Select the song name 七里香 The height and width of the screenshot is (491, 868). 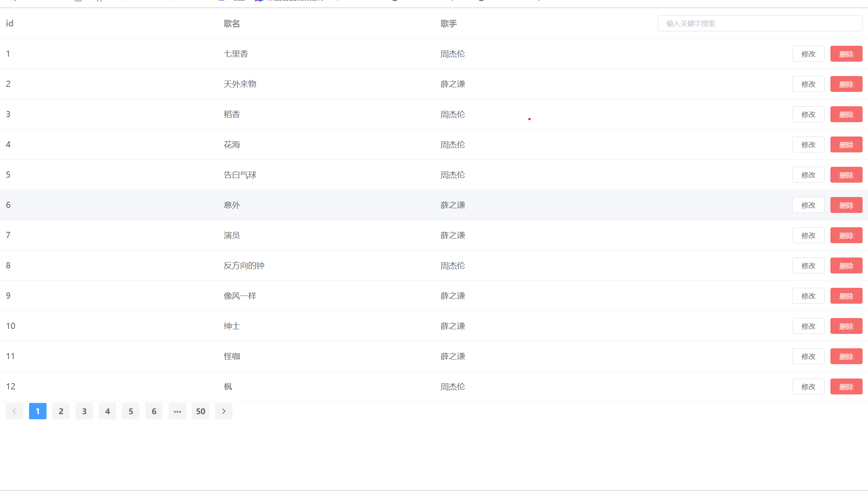[236, 54]
